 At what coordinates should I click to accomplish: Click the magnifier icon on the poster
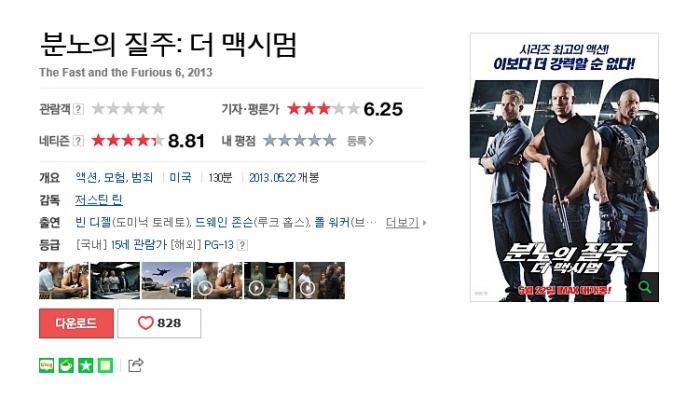tap(644, 287)
